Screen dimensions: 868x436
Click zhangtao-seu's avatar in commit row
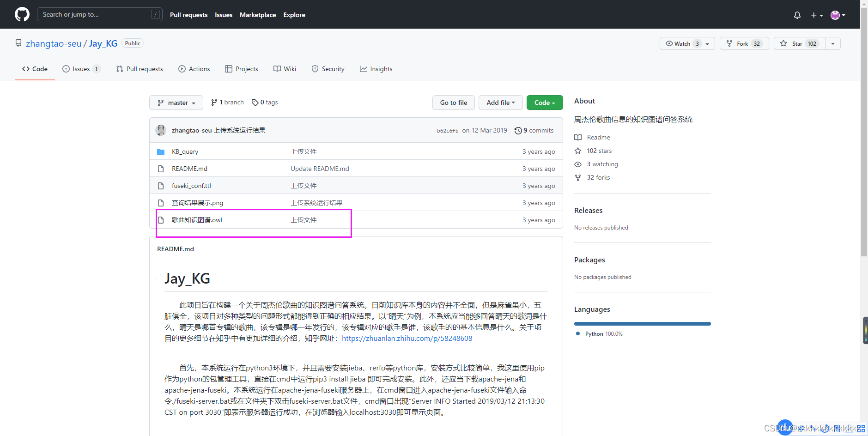click(x=161, y=130)
